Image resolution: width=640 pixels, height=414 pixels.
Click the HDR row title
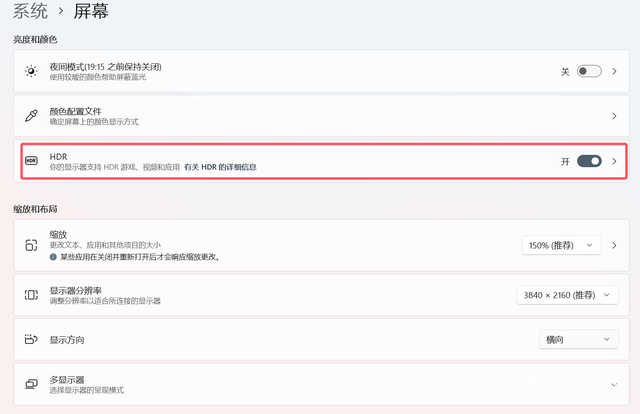58,156
